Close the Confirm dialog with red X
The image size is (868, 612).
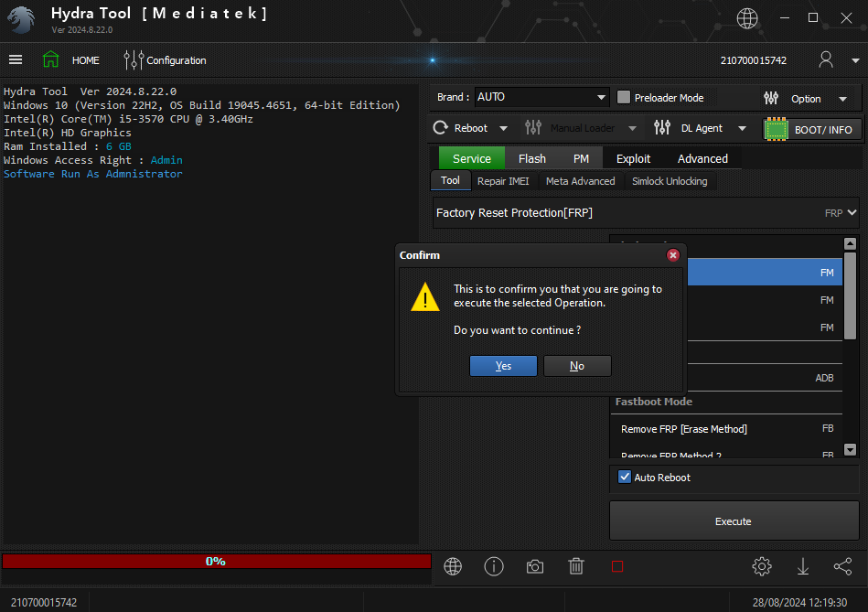(672, 254)
